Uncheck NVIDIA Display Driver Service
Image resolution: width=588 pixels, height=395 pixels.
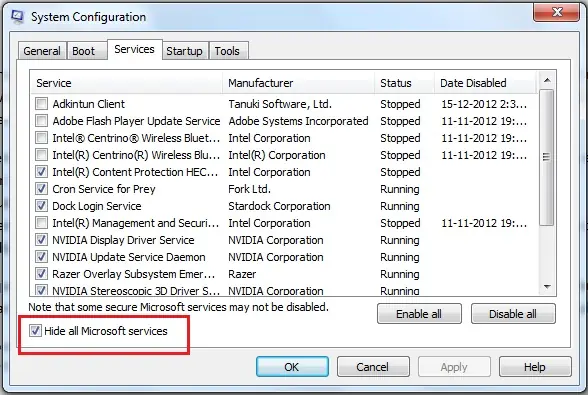pos(41,240)
